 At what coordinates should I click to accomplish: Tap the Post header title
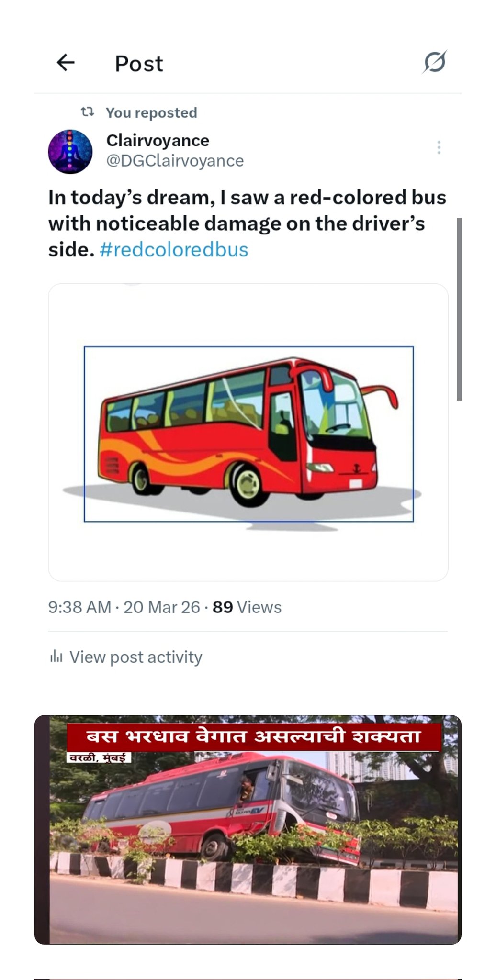139,64
